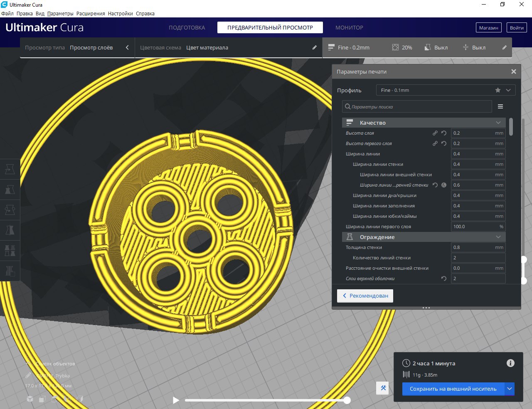Click the blue tools icon beside the save panel
532x409 pixels.
pyautogui.click(x=383, y=388)
